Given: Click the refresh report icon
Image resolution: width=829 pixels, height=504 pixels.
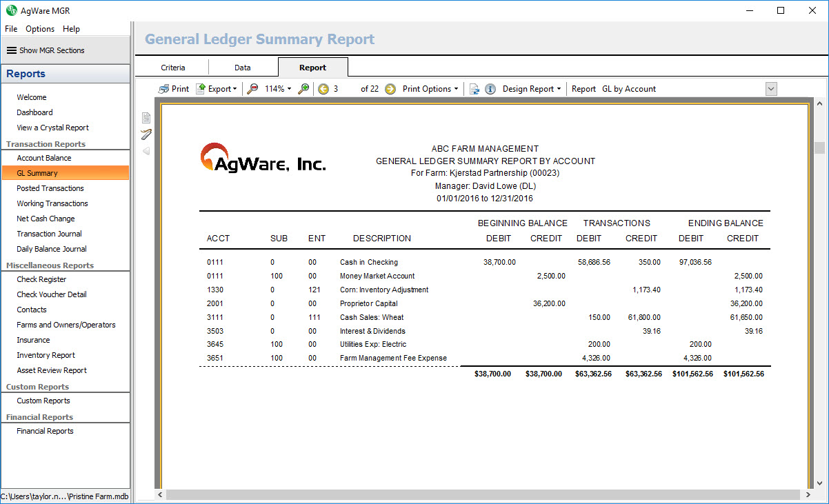Looking at the screenshot, I should 475,89.
